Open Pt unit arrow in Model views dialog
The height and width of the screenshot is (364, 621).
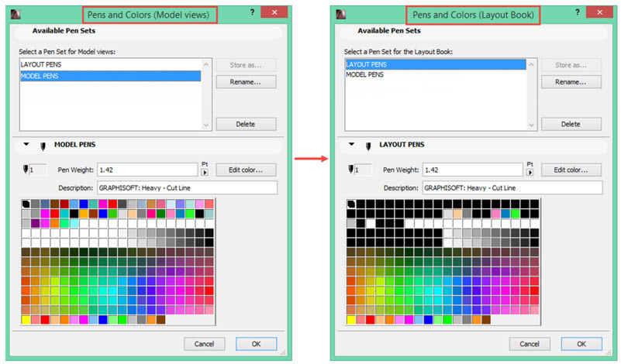205,173
